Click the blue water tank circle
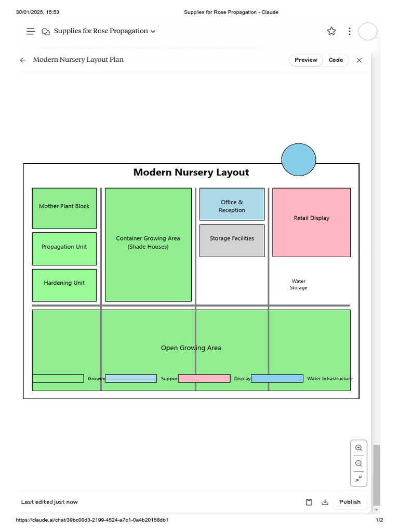The width and height of the screenshot is (399, 532). 299,159
